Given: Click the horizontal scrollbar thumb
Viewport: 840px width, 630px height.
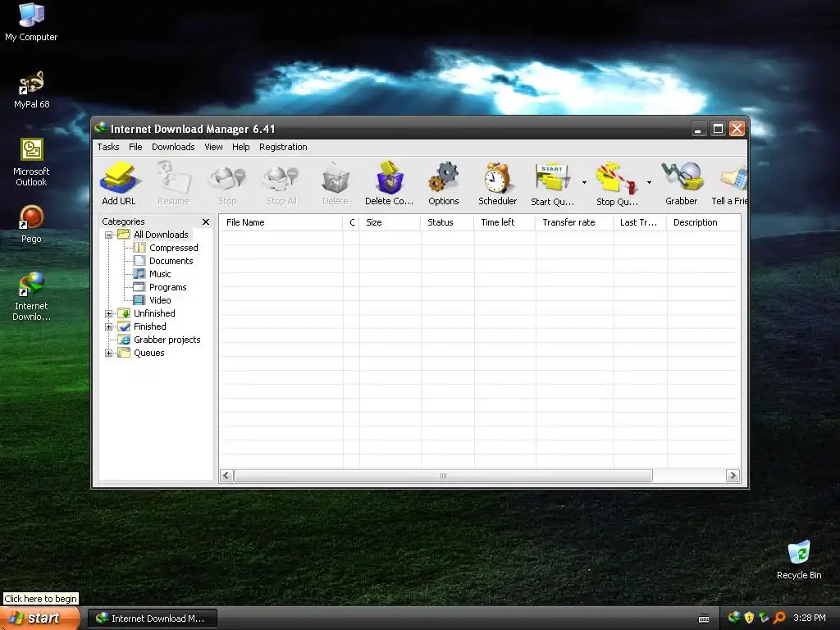Looking at the screenshot, I should pyautogui.click(x=444, y=476).
